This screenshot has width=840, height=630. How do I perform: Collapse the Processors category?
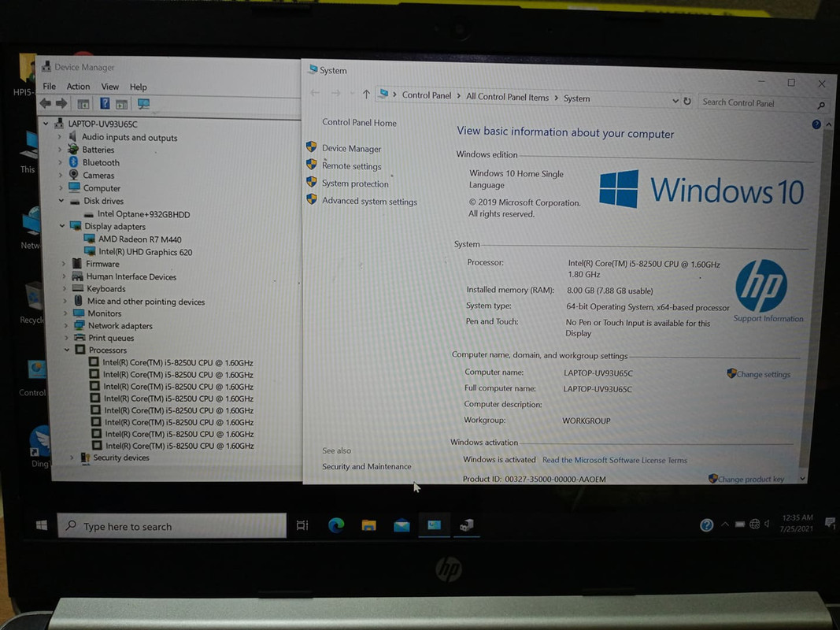67,350
